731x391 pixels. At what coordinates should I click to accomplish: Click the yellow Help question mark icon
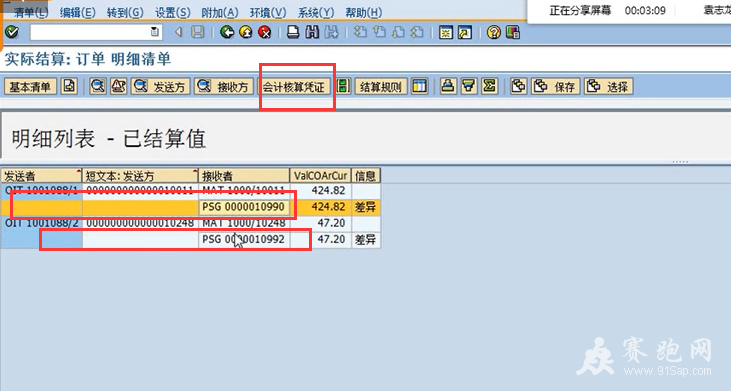coord(494,32)
